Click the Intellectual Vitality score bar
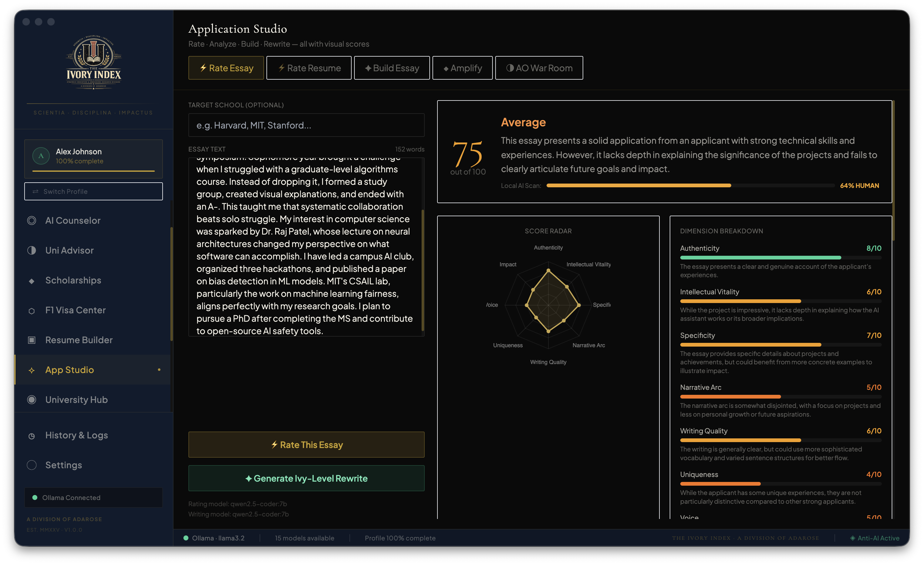924x565 pixels. pyautogui.click(x=781, y=301)
